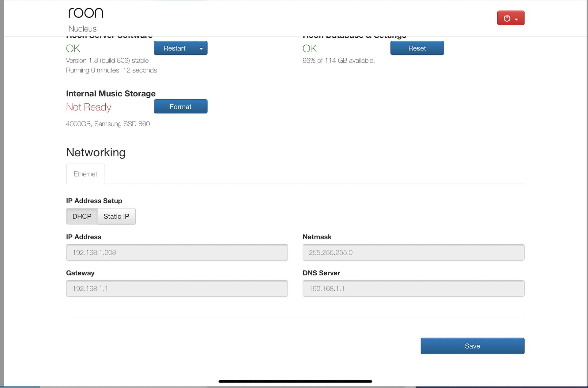Click the Nucleus label under the logo
This screenshot has width=588, height=388.
(x=82, y=29)
